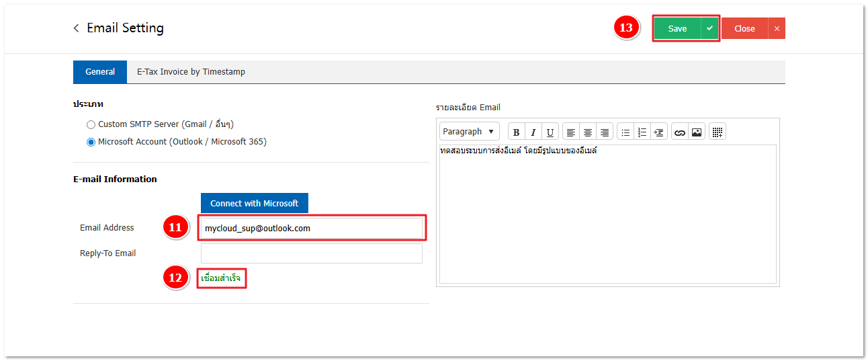Click into the Reply-To Email field

click(311, 253)
